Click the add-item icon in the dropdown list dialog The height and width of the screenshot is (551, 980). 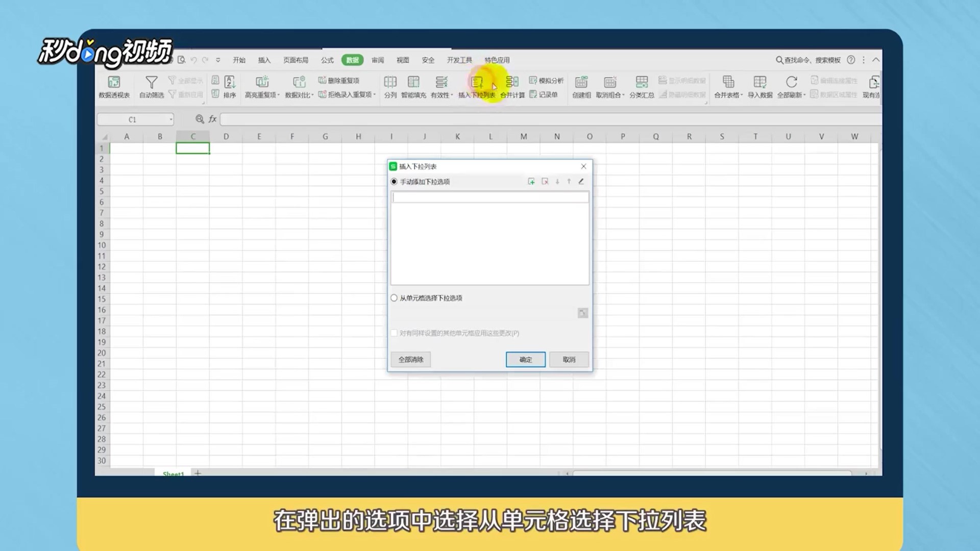(x=531, y=182)
